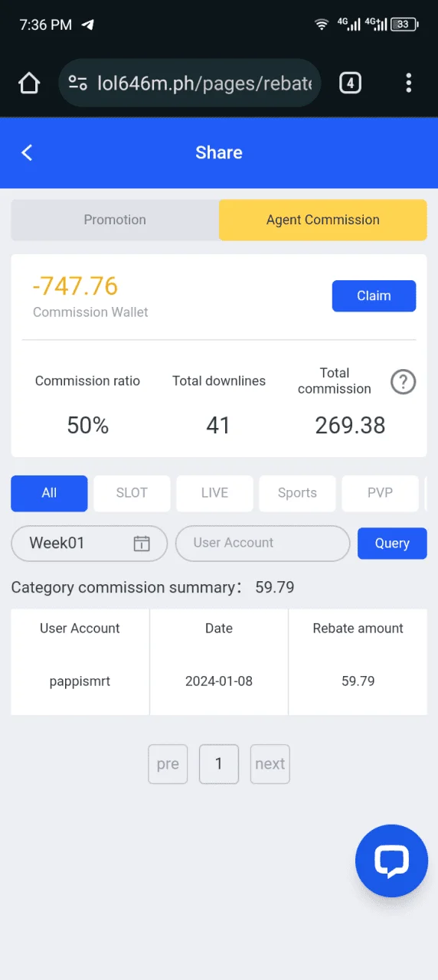Go to the next results page
This screenshot has height=980, width=438.
270,764
